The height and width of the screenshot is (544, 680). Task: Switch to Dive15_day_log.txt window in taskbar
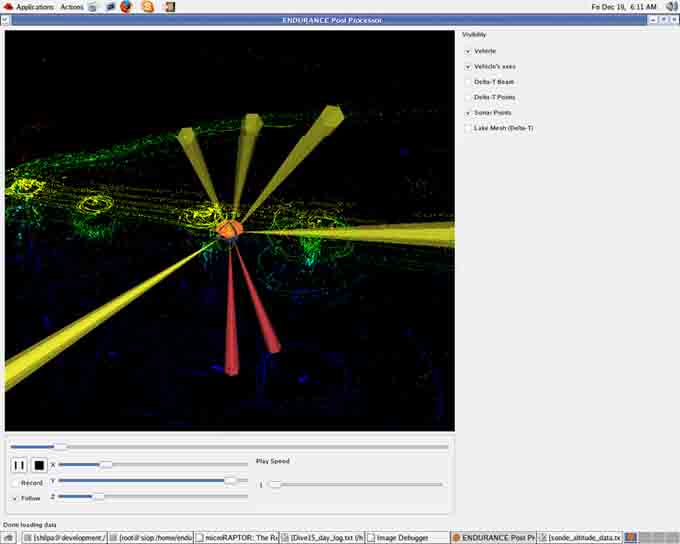click(322, 538)
